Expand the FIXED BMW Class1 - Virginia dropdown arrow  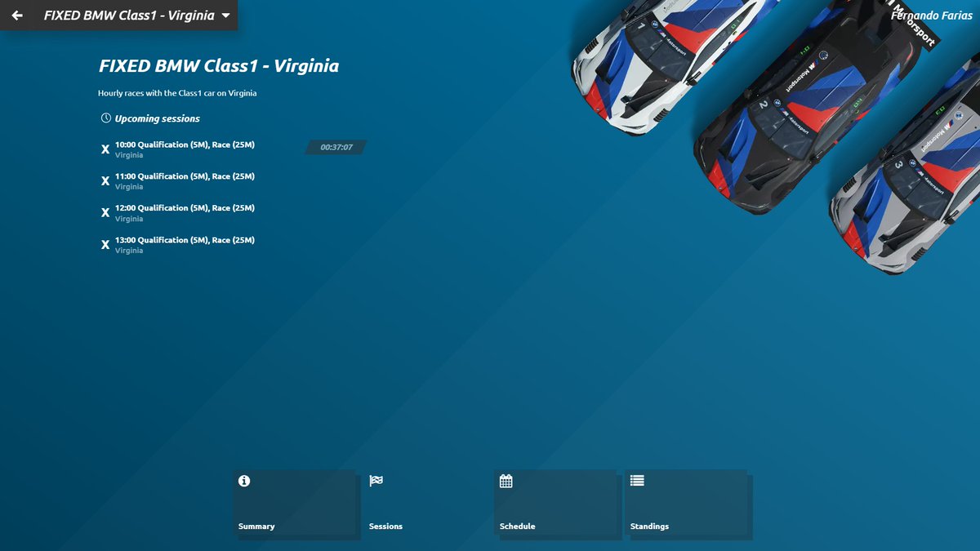point(225,16)
